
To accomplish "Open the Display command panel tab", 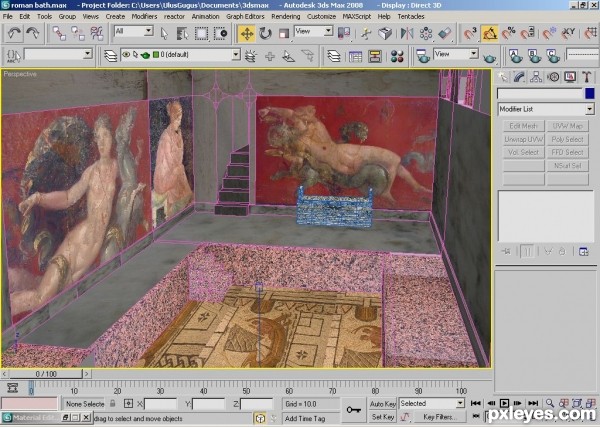I will (x=570, y=77).
